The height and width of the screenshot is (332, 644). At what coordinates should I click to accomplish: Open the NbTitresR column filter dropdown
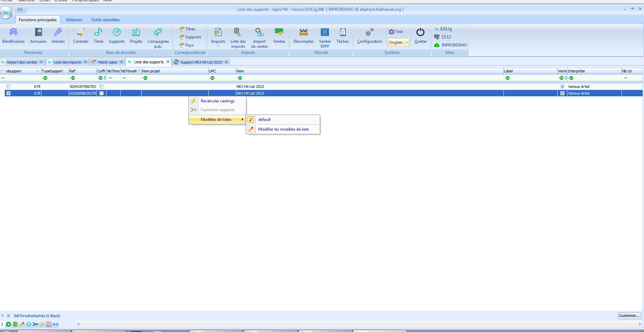(139, 71)
